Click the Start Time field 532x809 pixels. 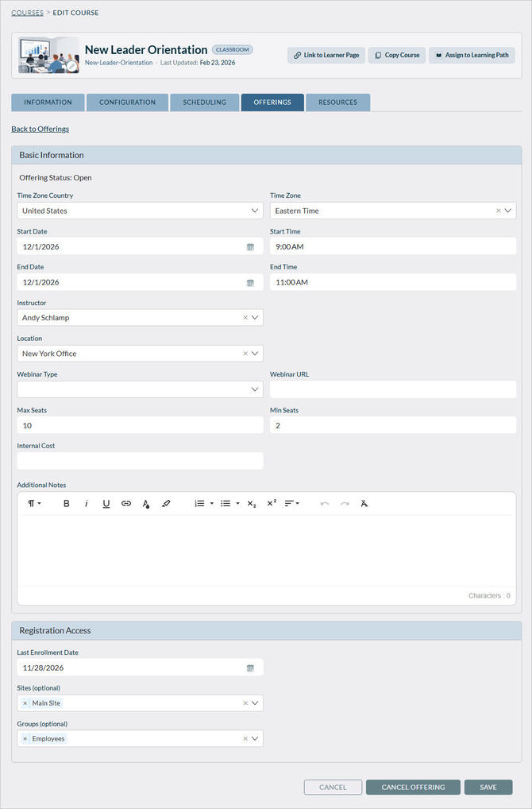tap(393, 246)
